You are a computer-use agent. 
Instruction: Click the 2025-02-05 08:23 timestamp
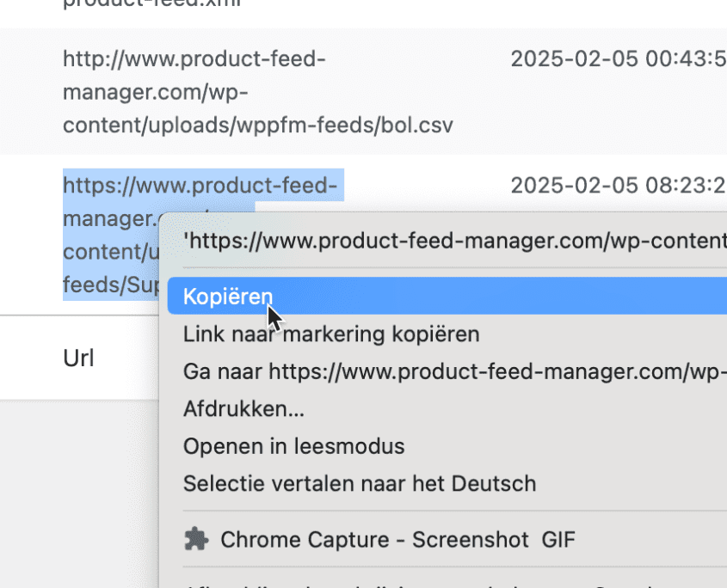(619, 186)
